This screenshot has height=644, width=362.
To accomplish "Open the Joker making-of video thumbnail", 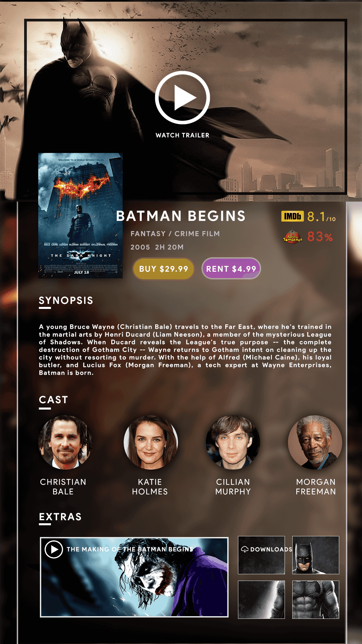I will (x=134, y=577).
